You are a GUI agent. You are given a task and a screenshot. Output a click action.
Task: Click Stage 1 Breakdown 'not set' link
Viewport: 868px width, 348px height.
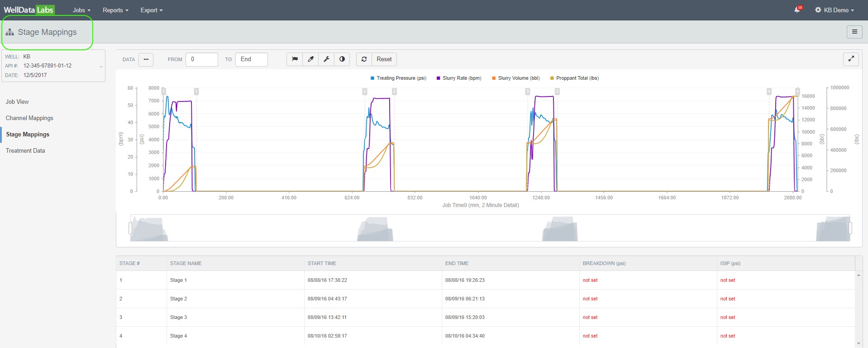coord(590,280)
